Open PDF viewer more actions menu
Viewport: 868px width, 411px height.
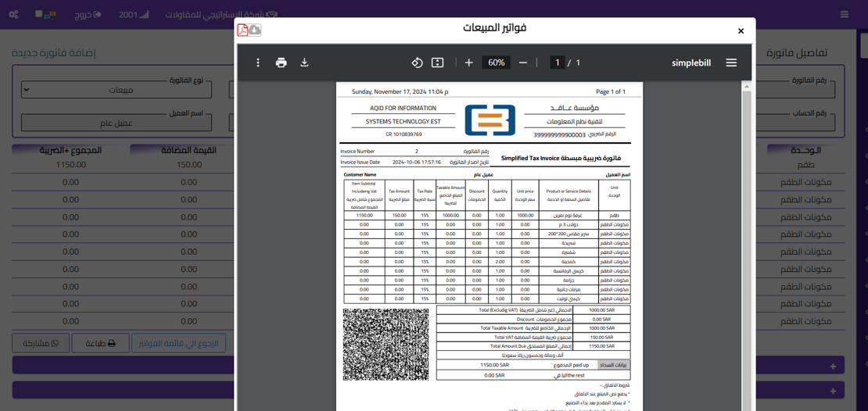pyautogui.click(x=258, y=63)
